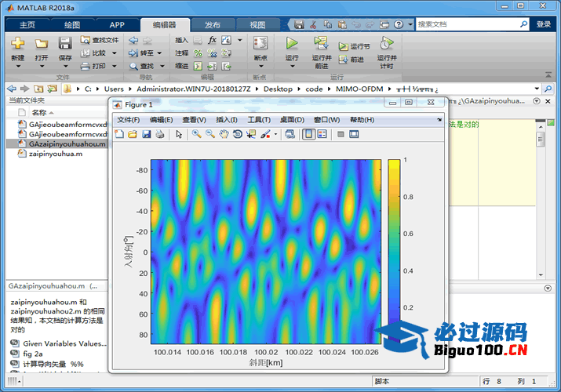The image size is (561, 392).
Task: Click the colorbar beside the plot
Action: (394, 251)
